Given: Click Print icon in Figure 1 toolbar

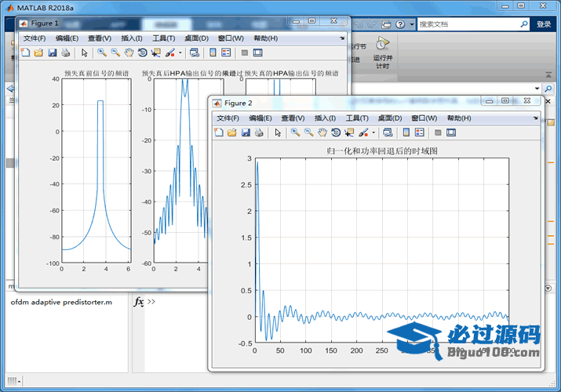Looking at the screenshot, I should point(65,53).
